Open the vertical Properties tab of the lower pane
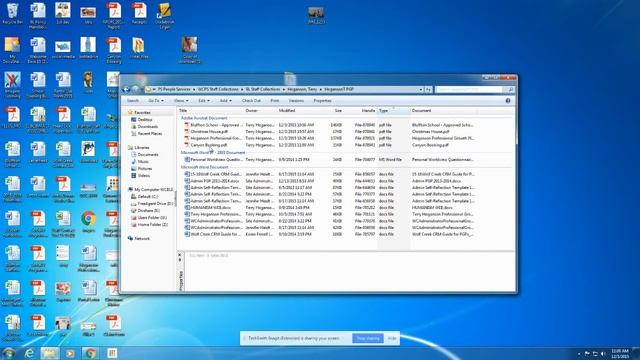This screenshot has height=360, width=640. (x=181, y=280)
